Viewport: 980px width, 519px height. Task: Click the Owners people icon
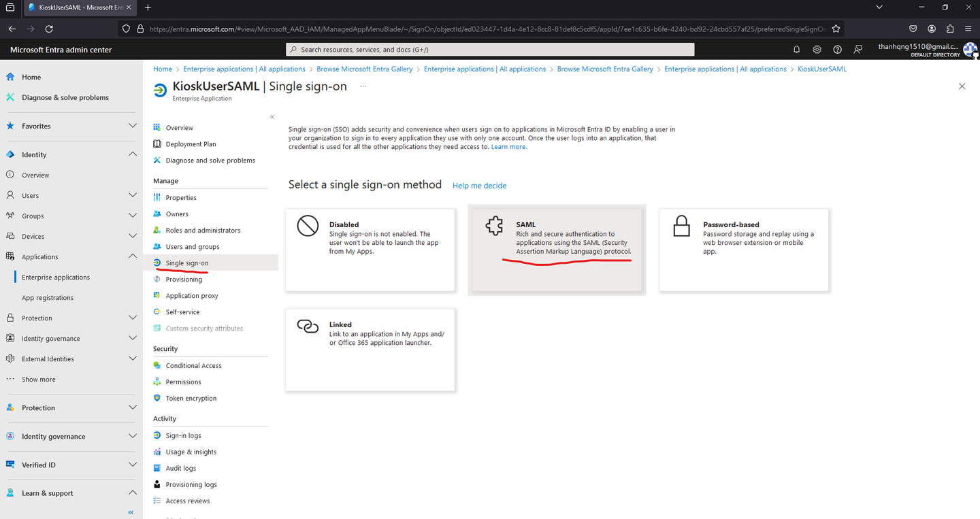click(157, 214)
